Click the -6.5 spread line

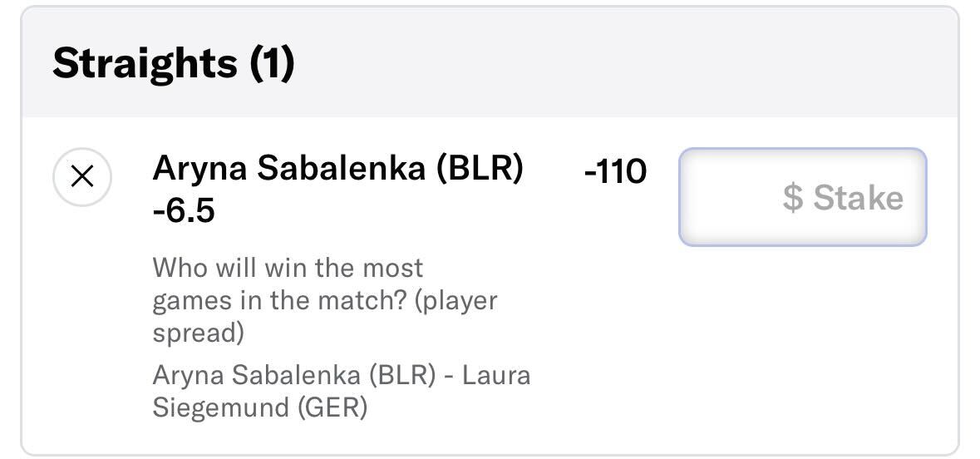pyautogui.click(x=184, y=211)
